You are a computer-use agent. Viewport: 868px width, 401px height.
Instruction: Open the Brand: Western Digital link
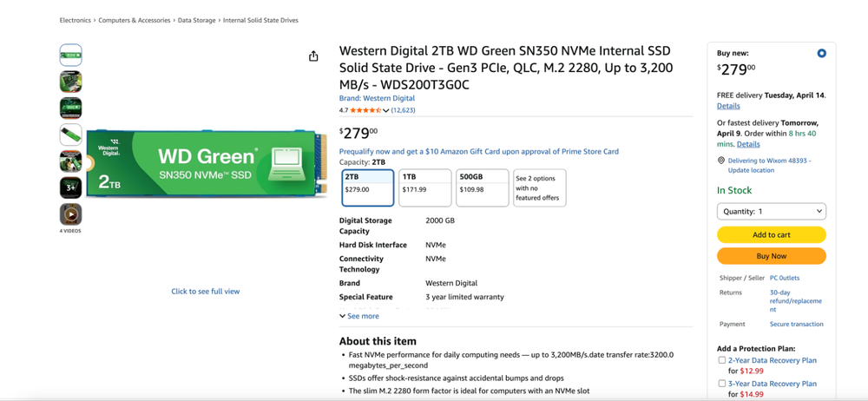click(377, 99)
